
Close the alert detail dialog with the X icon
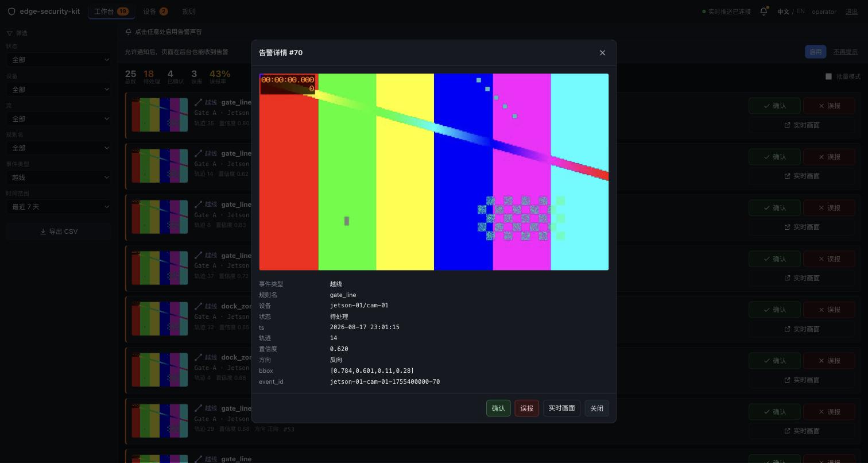[602, 53]
